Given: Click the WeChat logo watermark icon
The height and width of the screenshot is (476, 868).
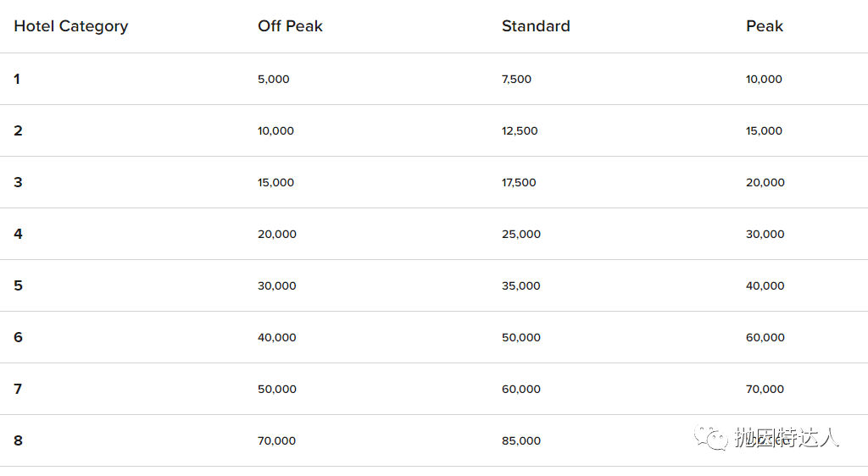Looking at the screenshot, I should pyautogui.click(x=711, y=437).
